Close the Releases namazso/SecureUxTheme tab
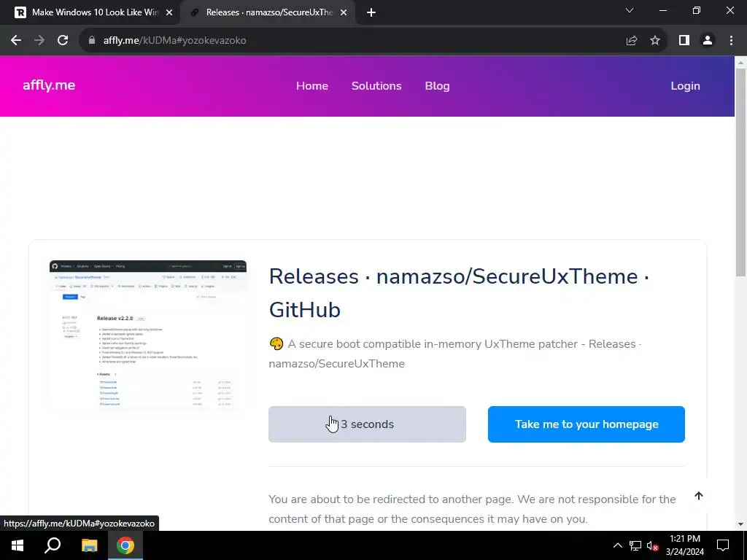The width and height of the screenshot is (747, 560). pyautogui.click(x=344, y=13)
